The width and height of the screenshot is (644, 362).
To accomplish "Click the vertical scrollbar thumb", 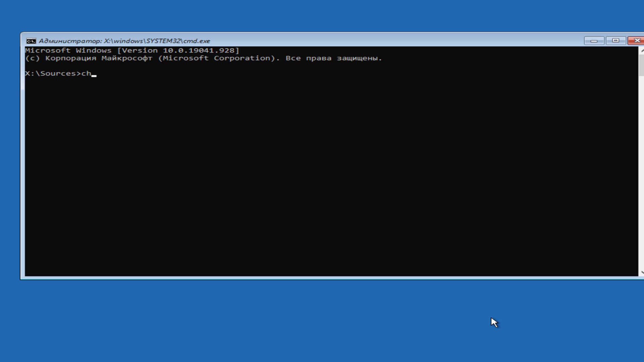I will [x=641, y=65].
